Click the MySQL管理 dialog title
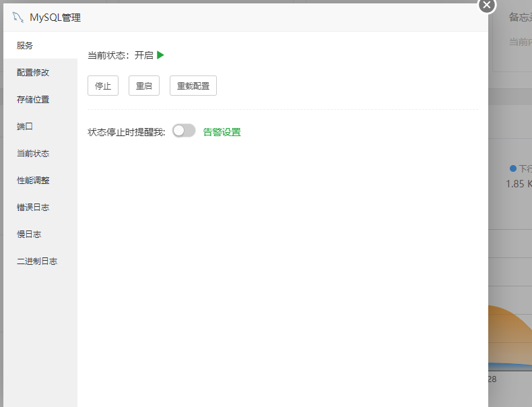Screen dimensions: 532x407 (x=55, y=18)
